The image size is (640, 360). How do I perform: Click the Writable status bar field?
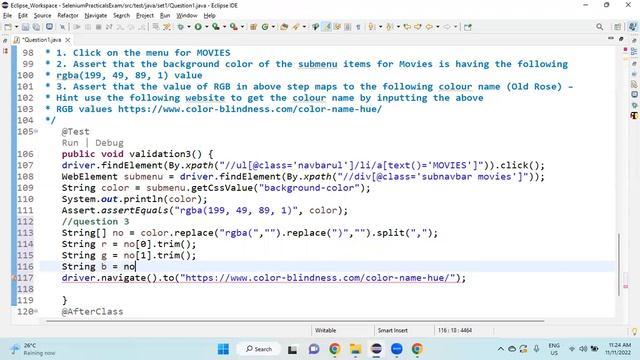pos(325,330)
